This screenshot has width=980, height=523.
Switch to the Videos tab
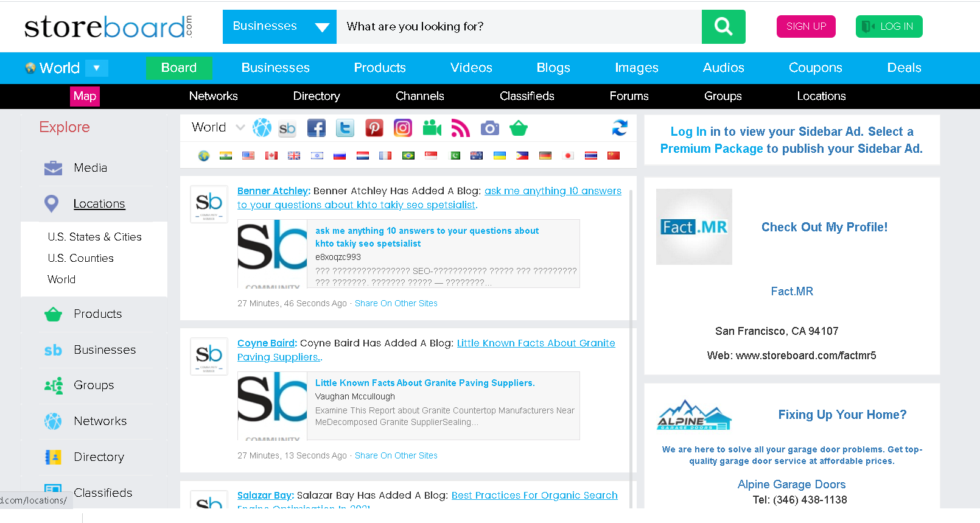click(471, 68)
